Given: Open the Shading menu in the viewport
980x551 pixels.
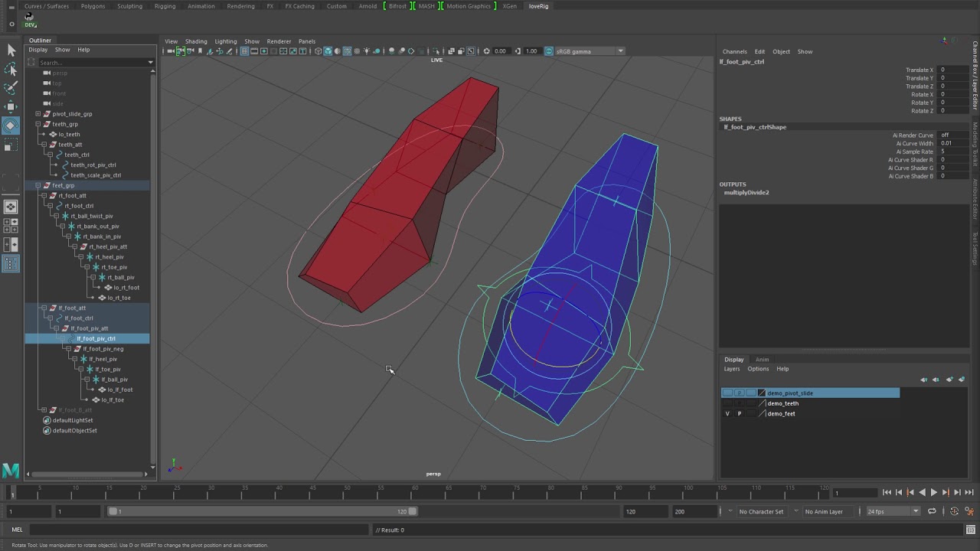Looking at the screenshot, I should tap(195, 41).
